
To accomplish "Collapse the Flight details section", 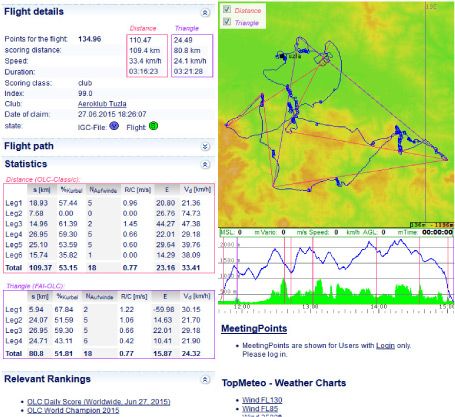I will tap(205, 13).
